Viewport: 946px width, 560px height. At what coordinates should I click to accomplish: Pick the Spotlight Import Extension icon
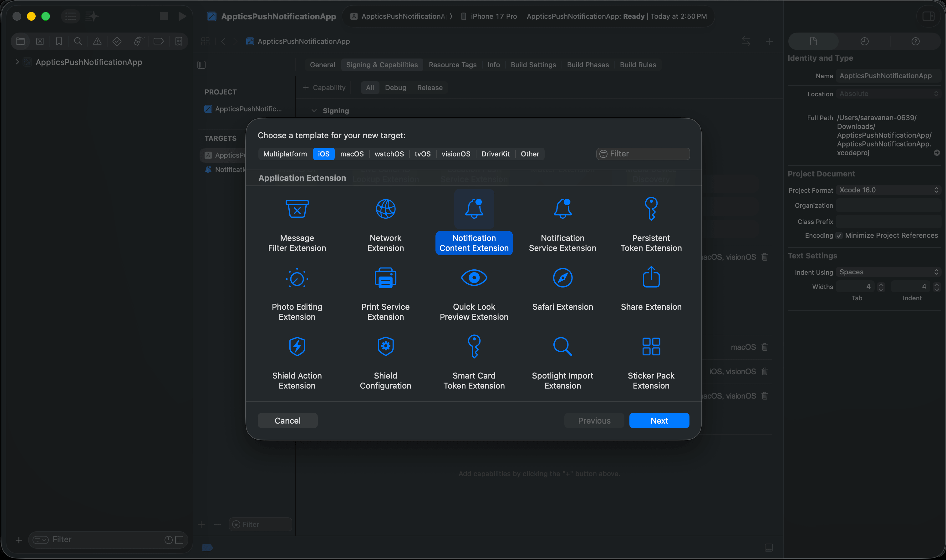[562, 346]
